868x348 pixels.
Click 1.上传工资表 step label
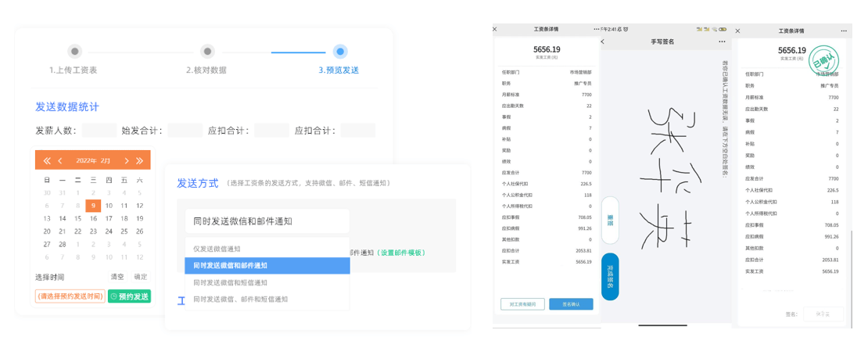pos(73,70)
